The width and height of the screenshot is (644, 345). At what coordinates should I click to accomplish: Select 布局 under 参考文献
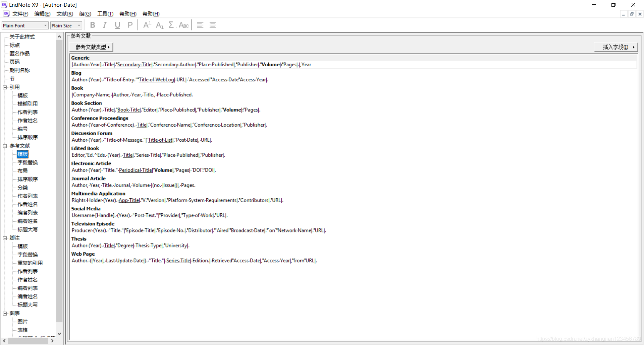pos(22,171)
